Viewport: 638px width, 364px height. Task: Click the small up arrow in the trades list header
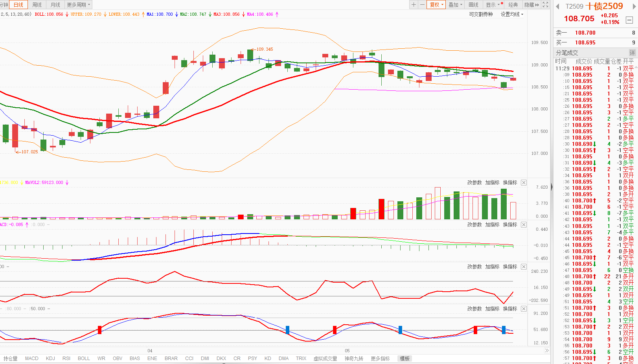636,67
